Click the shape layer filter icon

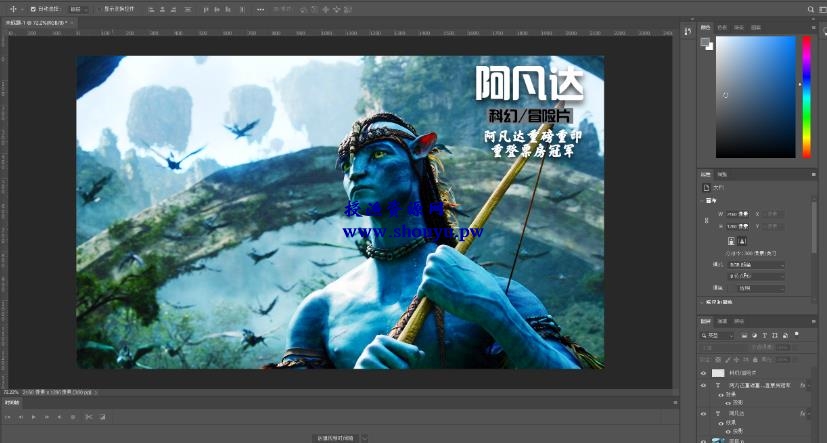pyautogui.click(x=775, y=335)
